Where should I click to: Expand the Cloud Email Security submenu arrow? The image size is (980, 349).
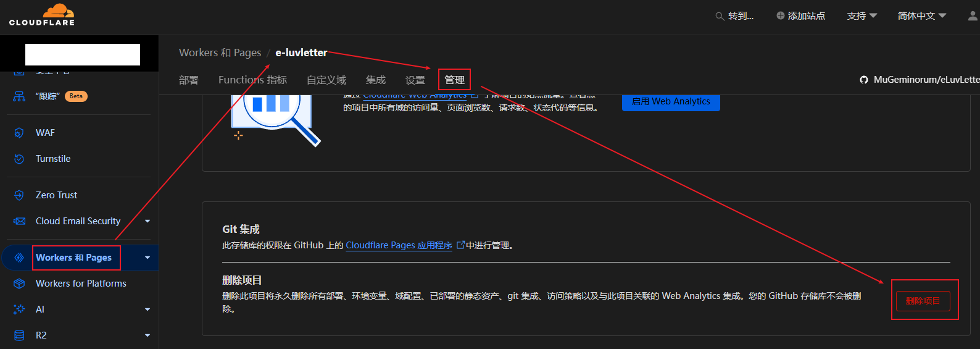(x=147, y=221)
